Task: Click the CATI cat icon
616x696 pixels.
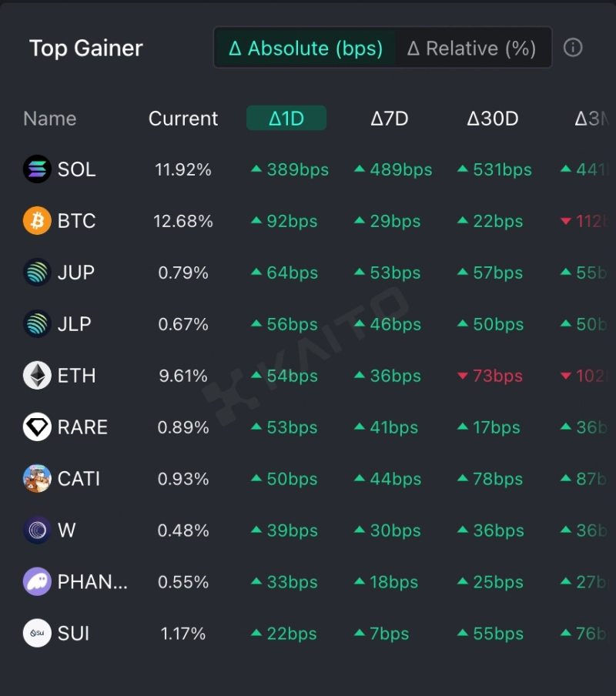Action: (x=37, y=479)
